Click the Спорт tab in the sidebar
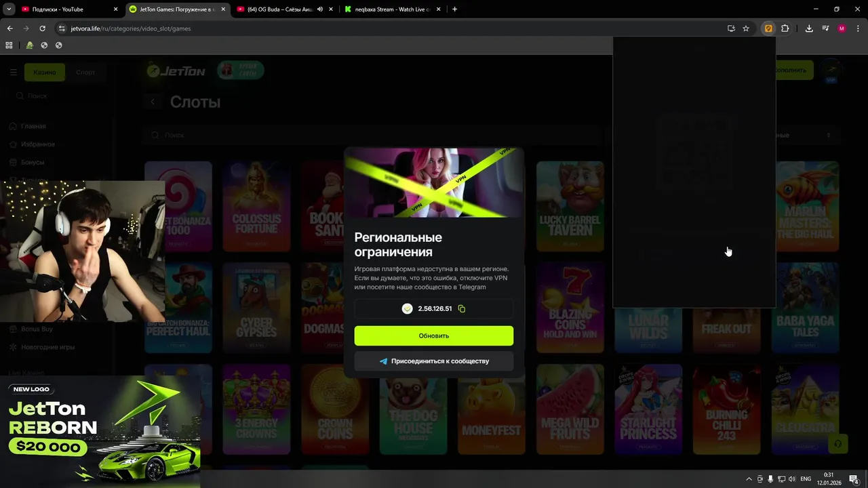Viewport: 868px width, 488px height. [x=85, y=72]
